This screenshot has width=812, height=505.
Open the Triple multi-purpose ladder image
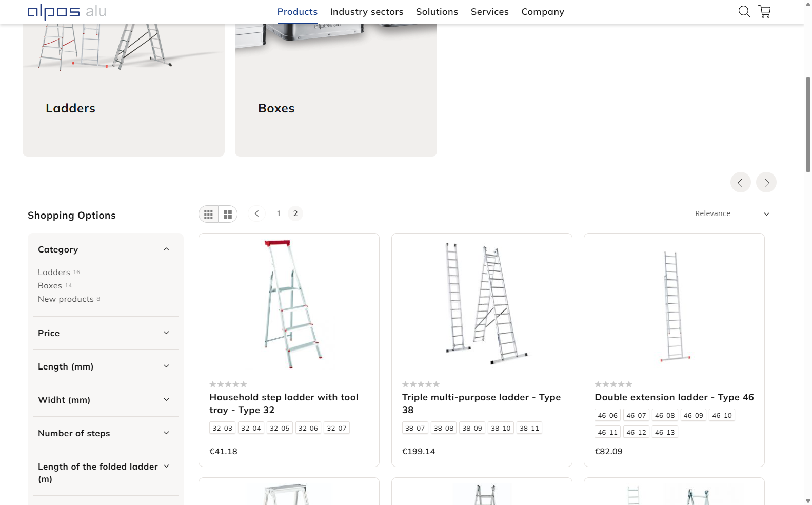[x=482, y=303]
